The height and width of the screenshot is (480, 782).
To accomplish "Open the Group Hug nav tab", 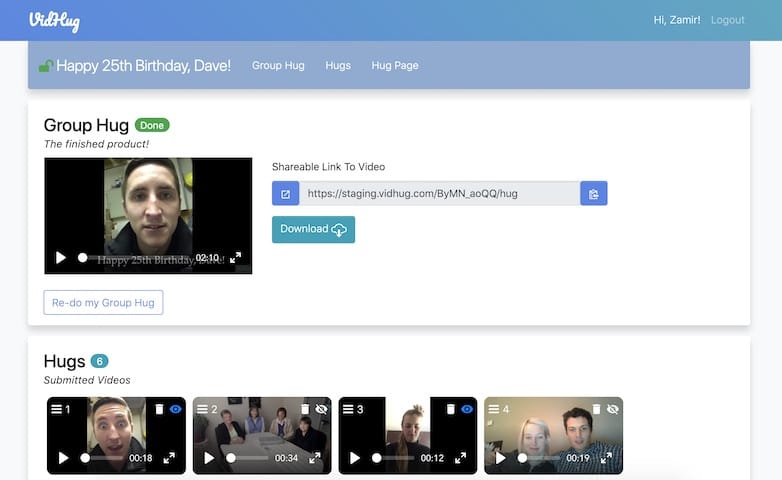I will coord(278,66).
